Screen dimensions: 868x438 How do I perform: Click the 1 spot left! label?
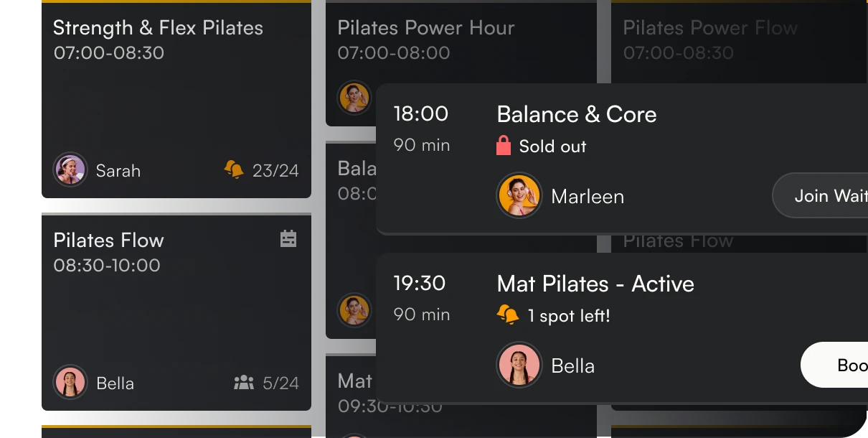[568, 316]
